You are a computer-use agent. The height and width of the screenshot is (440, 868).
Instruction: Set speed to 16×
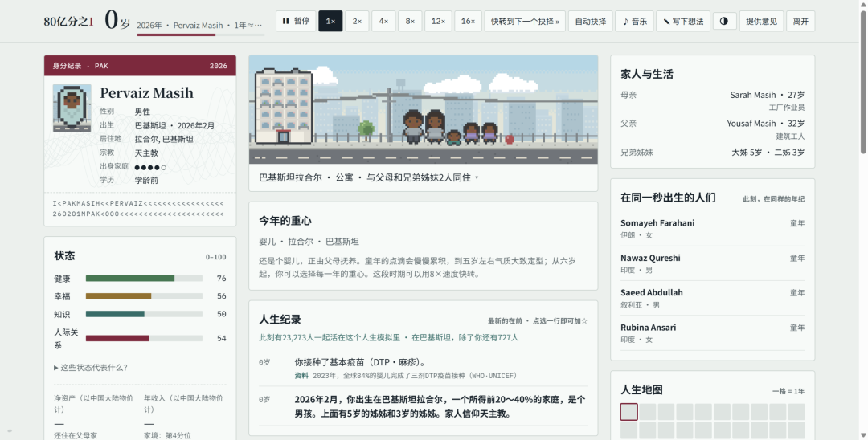[x=469, y=21]
